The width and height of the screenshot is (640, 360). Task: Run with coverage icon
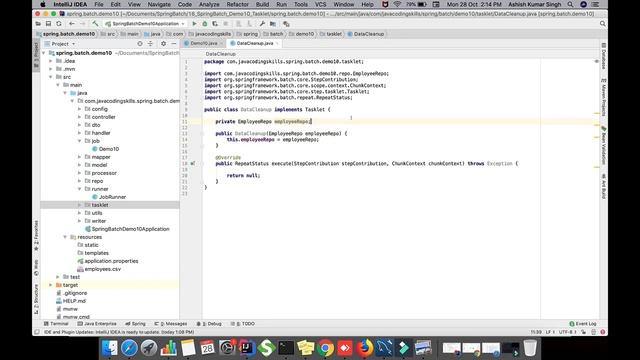click(x=215, y=24)
